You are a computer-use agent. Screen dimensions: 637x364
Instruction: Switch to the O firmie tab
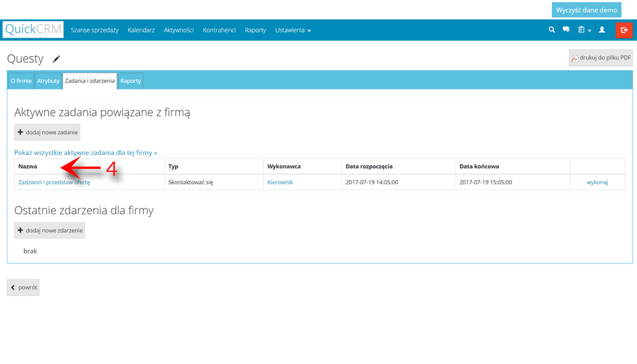[x=21, y=81]
